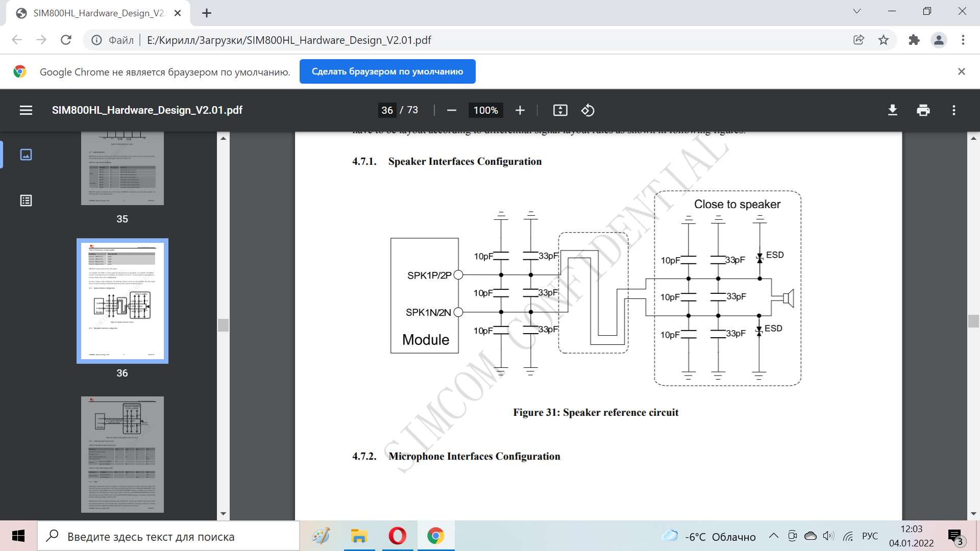Click the Windows taskbar search box
Image resolution: width=980 pixels, height=551 pixels.
tap(168, 536)
